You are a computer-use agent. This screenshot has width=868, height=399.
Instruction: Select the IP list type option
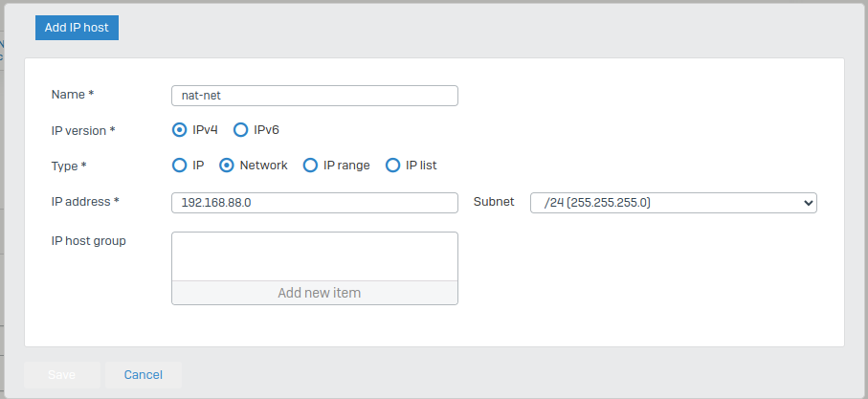pyautogui.click(x=392, y=166)
